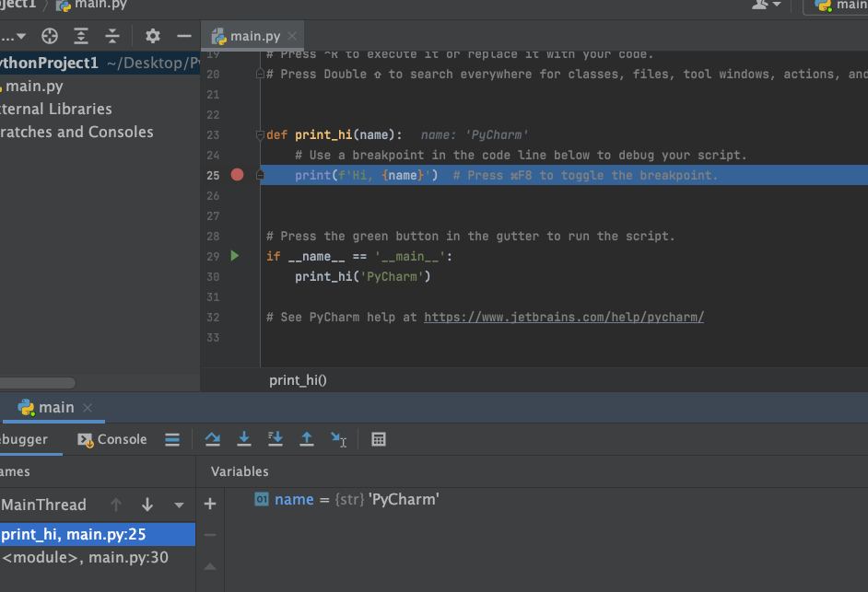Select the main.py editor tab
Image resolution: width=868 pixels, height=592 pixels.
(254, 37)
